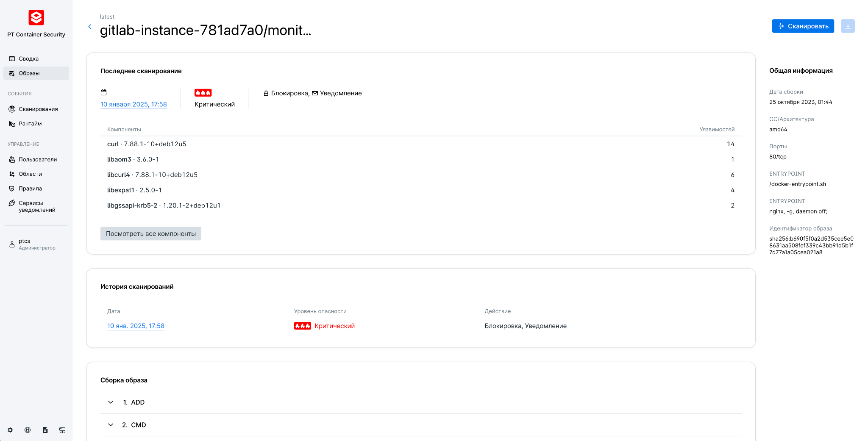Click the nginx, -g, daemon off; value
The width and height of the screenshot is (868, 441).
798,211
